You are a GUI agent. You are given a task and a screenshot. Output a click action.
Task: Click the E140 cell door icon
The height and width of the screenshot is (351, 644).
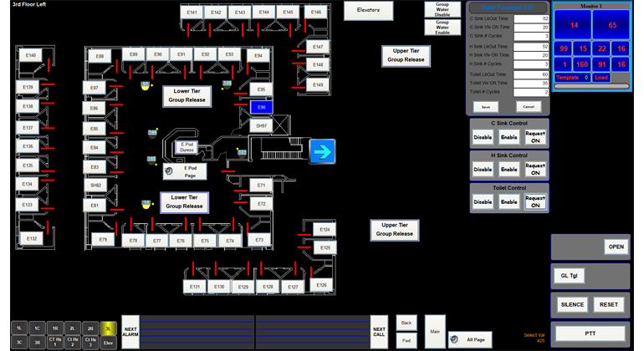(x=31, y=55)
